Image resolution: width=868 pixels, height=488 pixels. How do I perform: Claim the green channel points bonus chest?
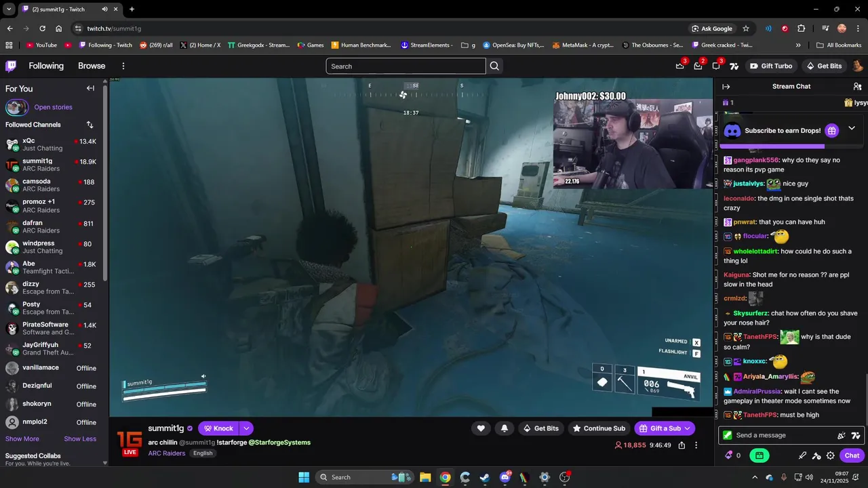tap(759, 455)
